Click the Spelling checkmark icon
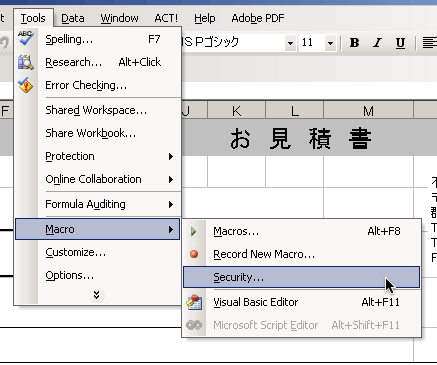The width and height of the screenshot is (437, 365). [26, 38]
